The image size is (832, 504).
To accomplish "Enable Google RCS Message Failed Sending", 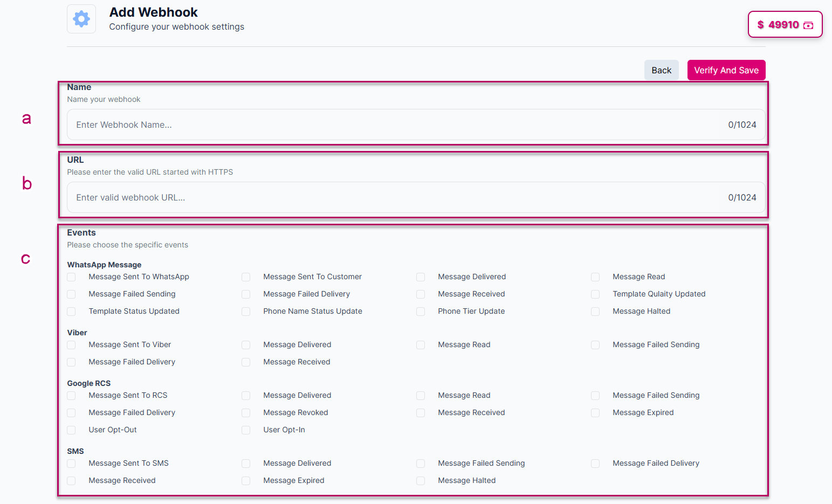I will 595,396.
